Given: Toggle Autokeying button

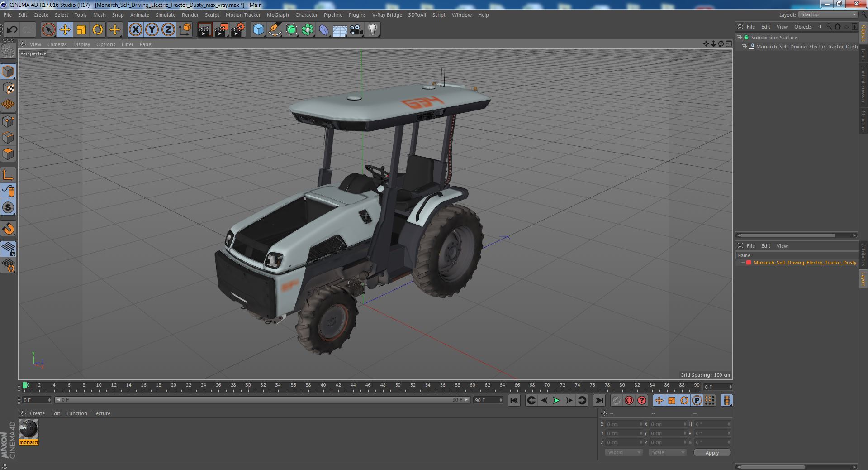Looking at the screenshot, I should (629, 400).
